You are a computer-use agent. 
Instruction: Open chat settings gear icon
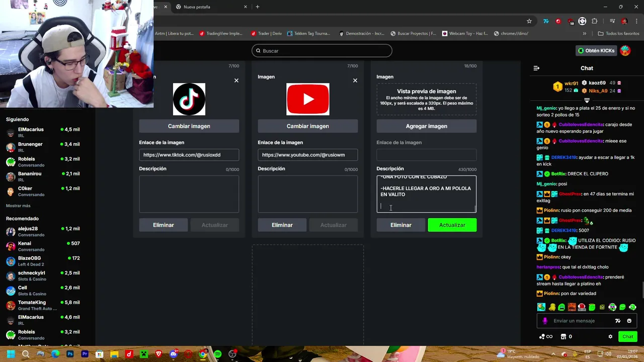[x=610, y=336]
